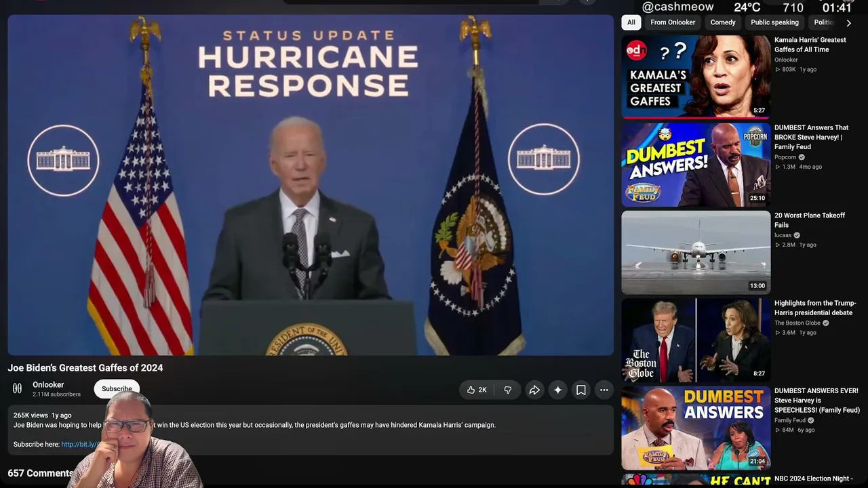Click the video description text about Kamala Harris' campaign
This screenshot has width=868, height=488.
[x=254, y=425]
